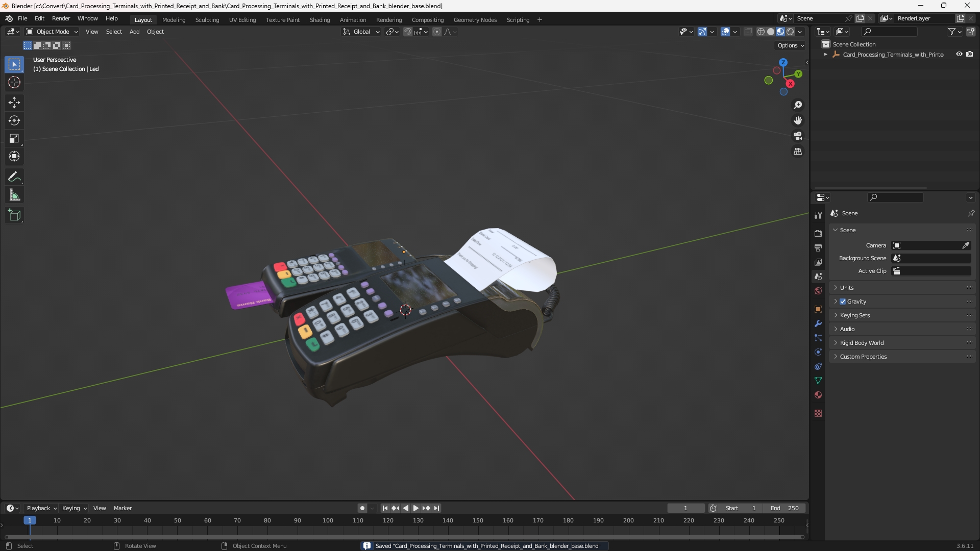Click the pan view hand icon

[798, 120]
